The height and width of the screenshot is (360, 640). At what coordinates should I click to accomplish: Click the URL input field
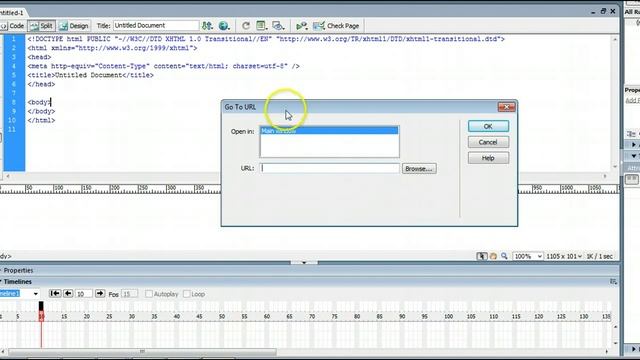coord(330,168)
